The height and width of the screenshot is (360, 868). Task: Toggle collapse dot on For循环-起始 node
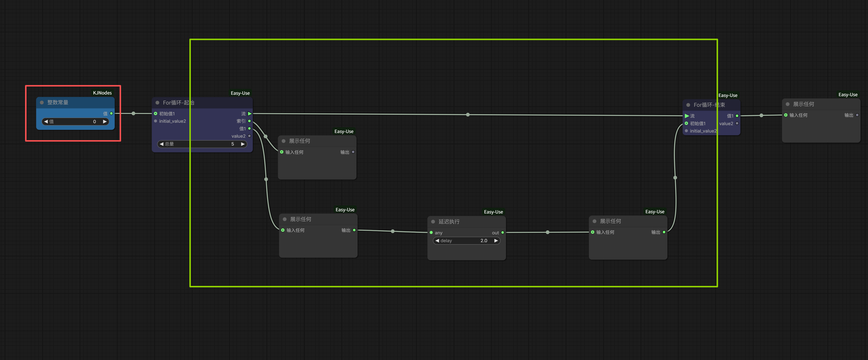click(x=157, y=103)
